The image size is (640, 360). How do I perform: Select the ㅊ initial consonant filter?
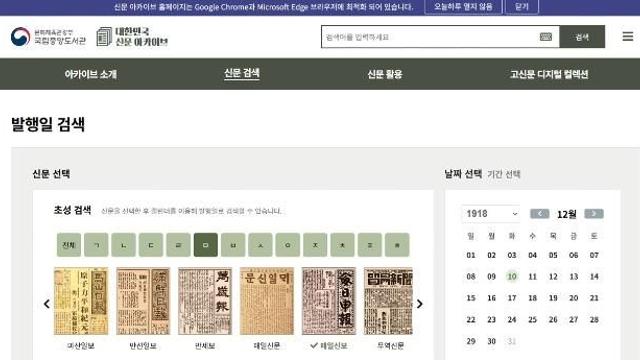[x=342, y=245]
